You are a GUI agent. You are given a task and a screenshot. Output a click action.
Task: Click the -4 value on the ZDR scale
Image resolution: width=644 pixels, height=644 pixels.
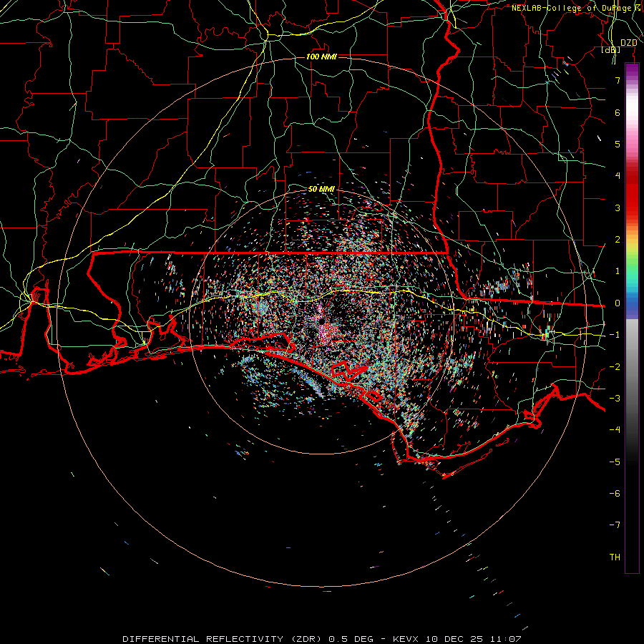point(615,430)
